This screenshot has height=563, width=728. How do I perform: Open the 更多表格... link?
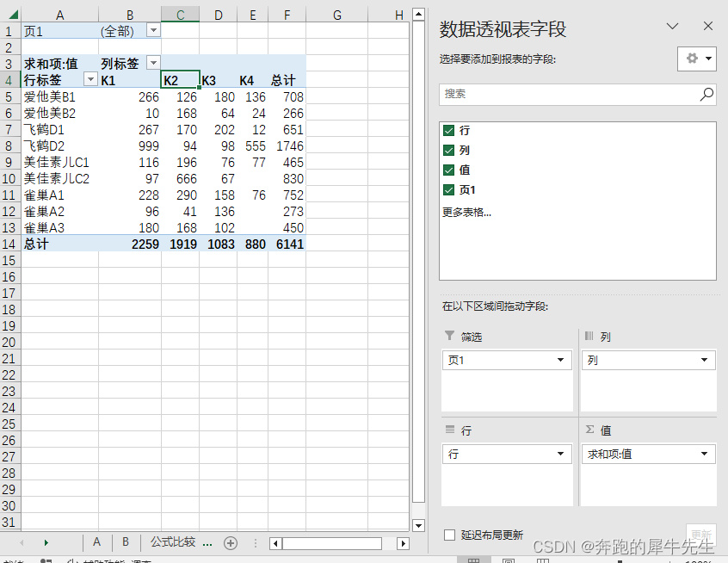pos(466,213)
